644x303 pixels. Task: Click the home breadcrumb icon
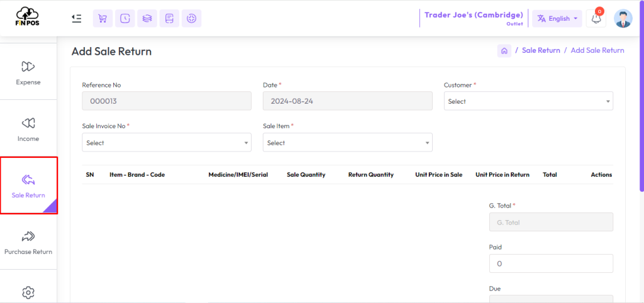click(504, 50)
